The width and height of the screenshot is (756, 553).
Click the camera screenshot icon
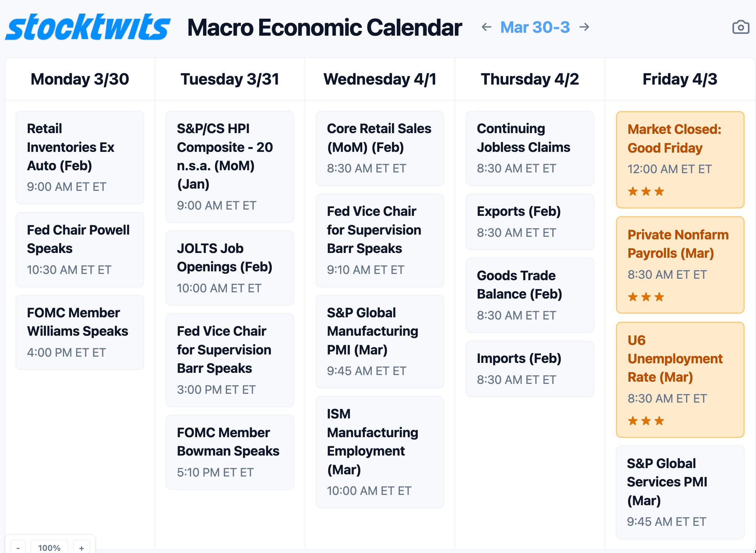click(x=741, y=27)
